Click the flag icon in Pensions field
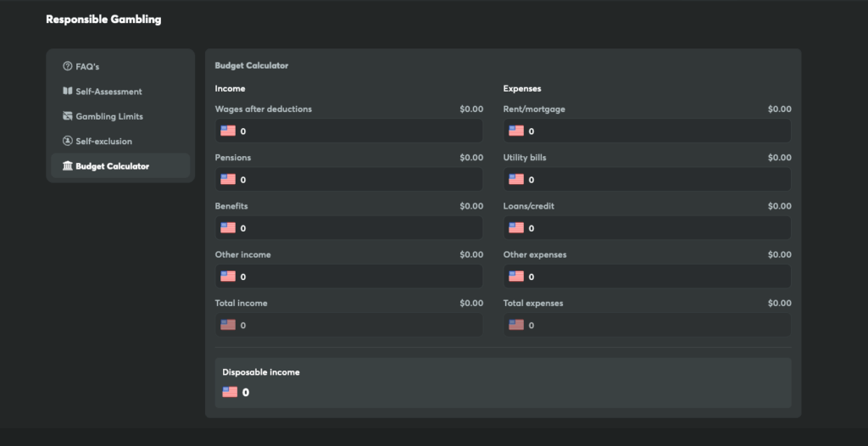 (x=227, y=179)
